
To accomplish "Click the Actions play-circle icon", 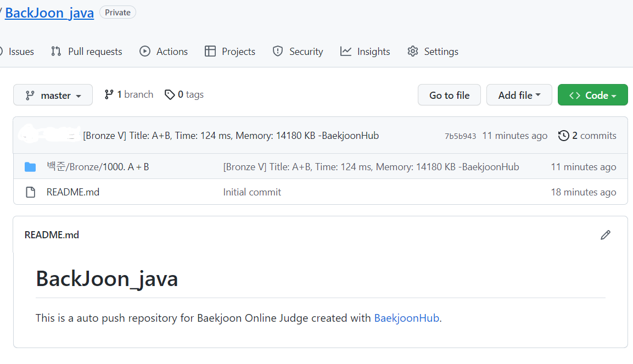I will (145, 51).
